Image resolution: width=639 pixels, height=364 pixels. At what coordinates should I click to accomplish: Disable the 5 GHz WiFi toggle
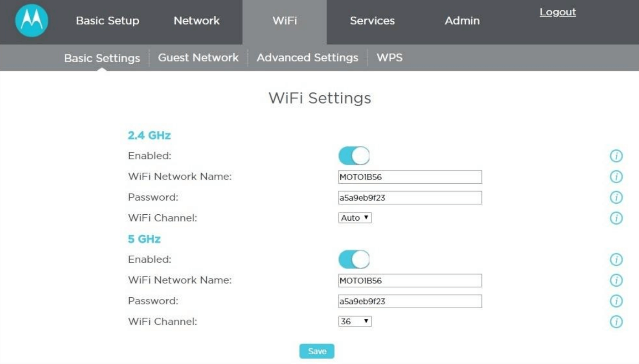coord(354,259)
